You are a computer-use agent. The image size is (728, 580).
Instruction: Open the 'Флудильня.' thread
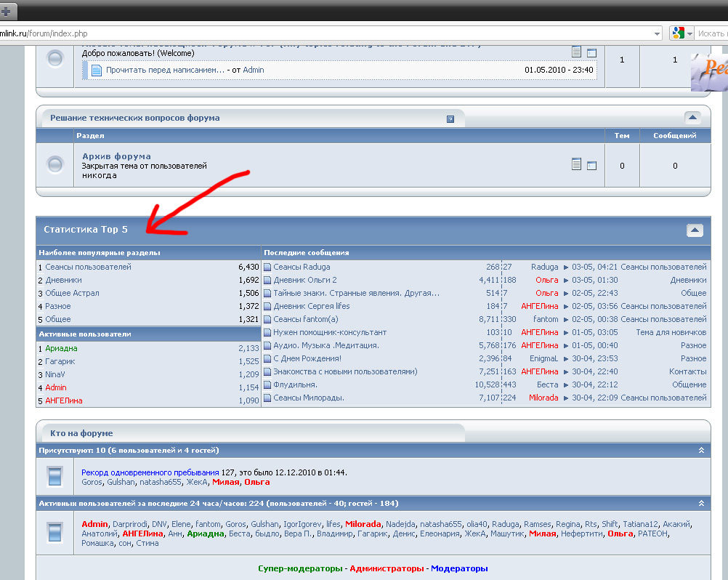click(295, 384)
